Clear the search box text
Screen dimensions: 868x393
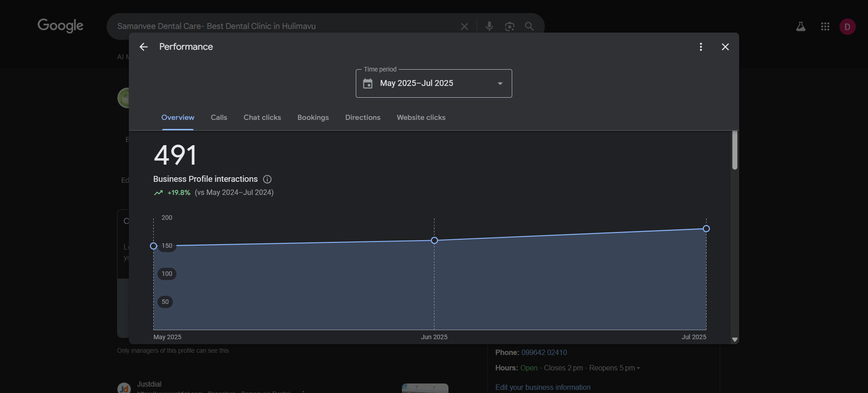(464, 27)
